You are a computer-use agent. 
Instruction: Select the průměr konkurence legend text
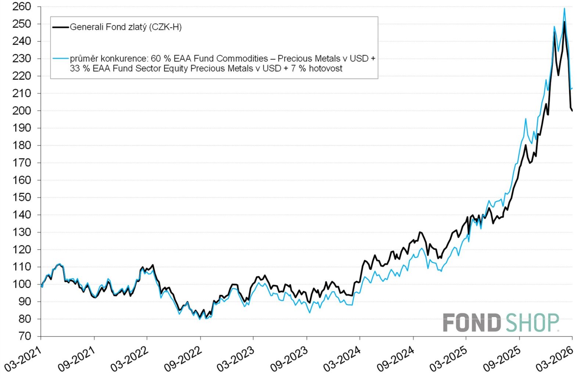point(222,64)
